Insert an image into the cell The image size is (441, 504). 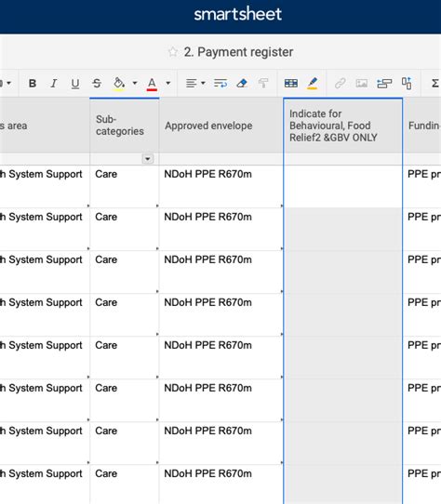(x=362, y=84)
